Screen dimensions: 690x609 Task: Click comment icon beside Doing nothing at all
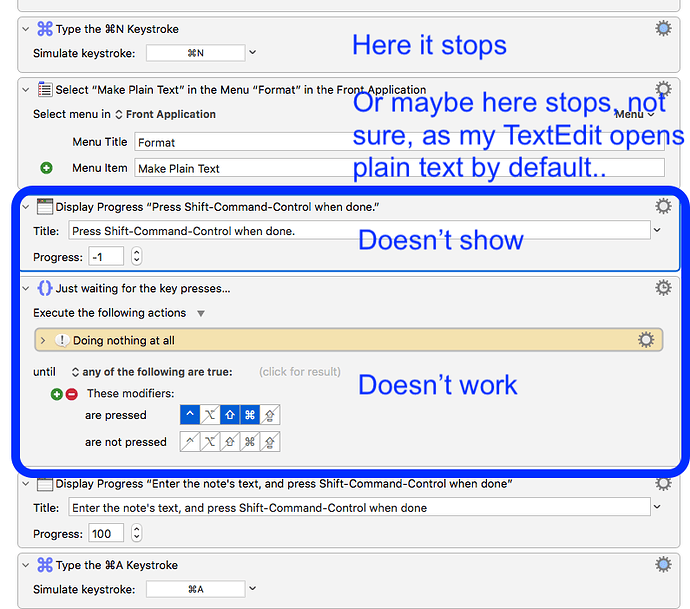pyautogui.click(x=62, y=340)
